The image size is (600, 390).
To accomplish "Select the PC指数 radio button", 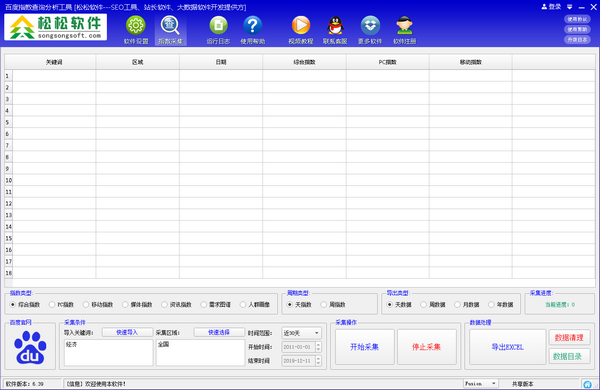I will coord(52,305).
